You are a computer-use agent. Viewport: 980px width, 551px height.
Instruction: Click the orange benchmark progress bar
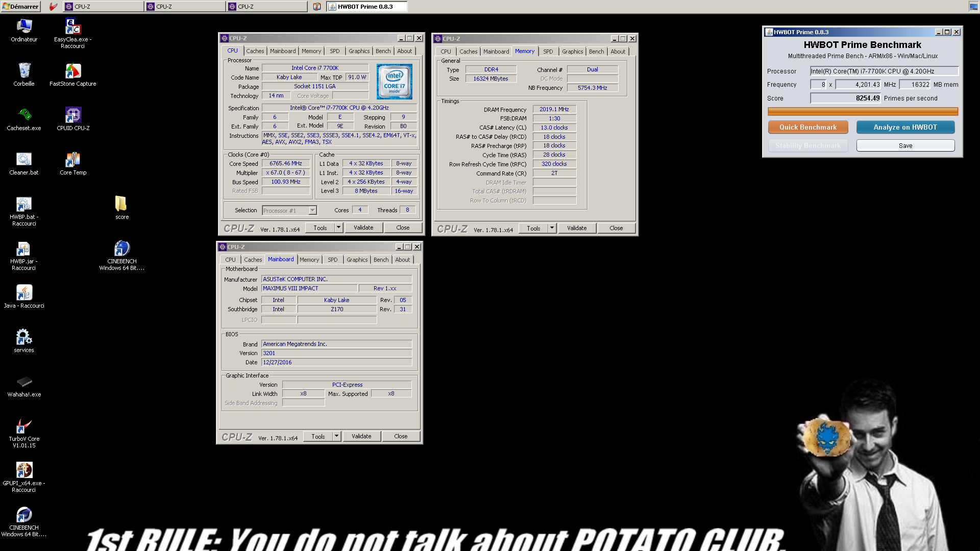(x=863, y=111)
